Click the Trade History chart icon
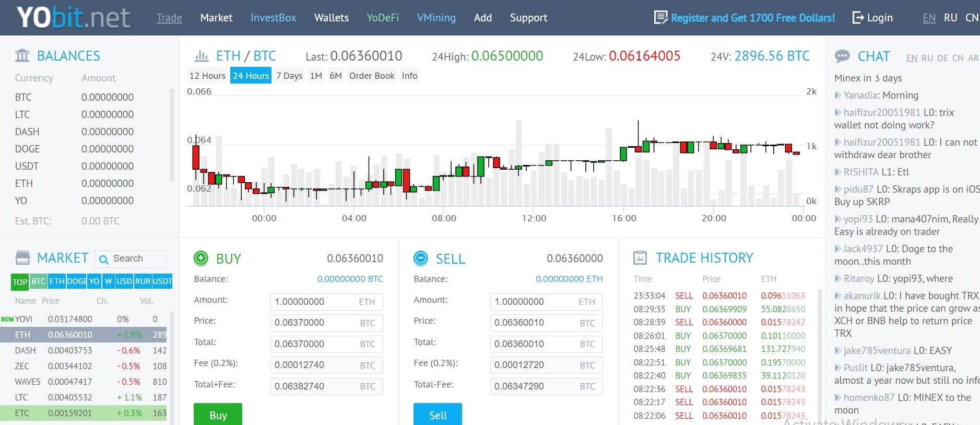This screenshot has height=425, width=980. click(640, 258)
